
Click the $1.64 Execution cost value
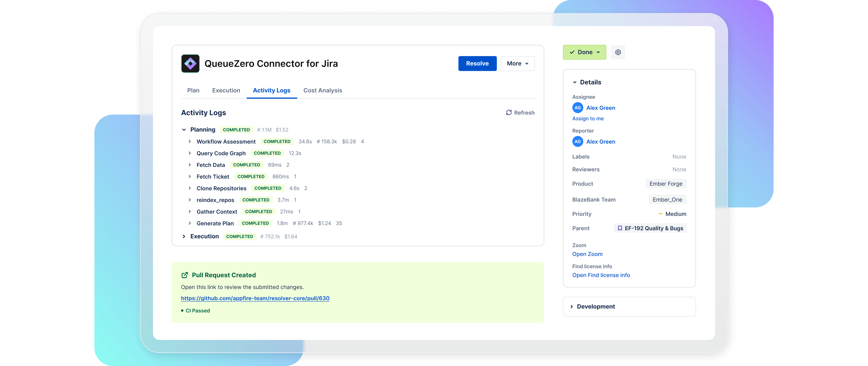(291, 236)
